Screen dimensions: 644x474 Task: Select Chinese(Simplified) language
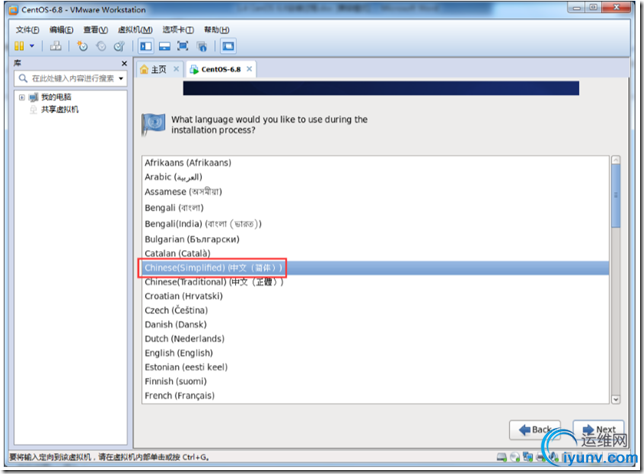pyautogui.click(x=375, y=268)
